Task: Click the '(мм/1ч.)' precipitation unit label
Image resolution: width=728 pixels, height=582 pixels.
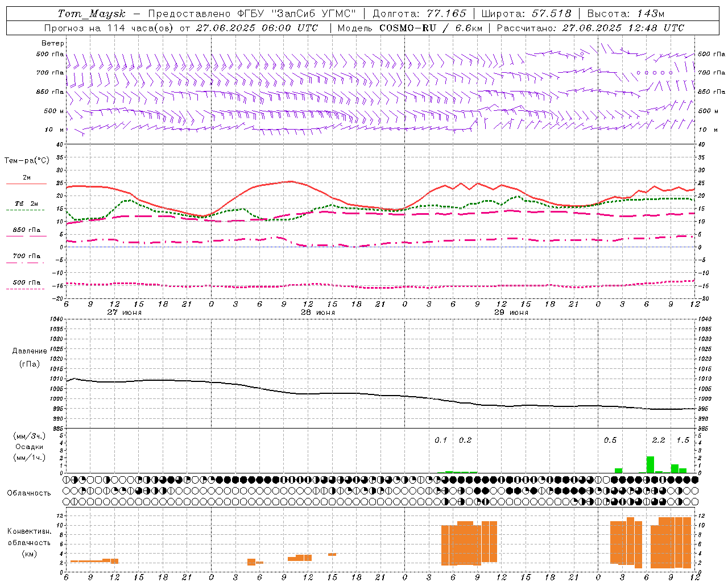Action: click(30, 458)
